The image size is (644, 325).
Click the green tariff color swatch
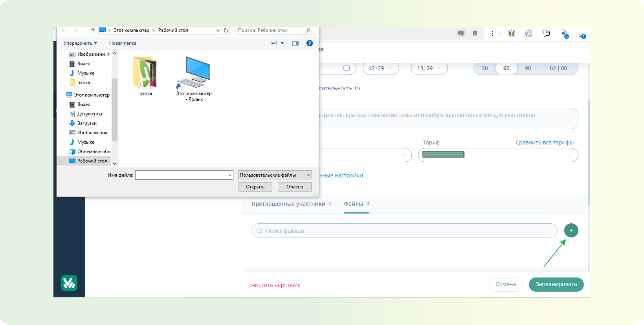443,155
